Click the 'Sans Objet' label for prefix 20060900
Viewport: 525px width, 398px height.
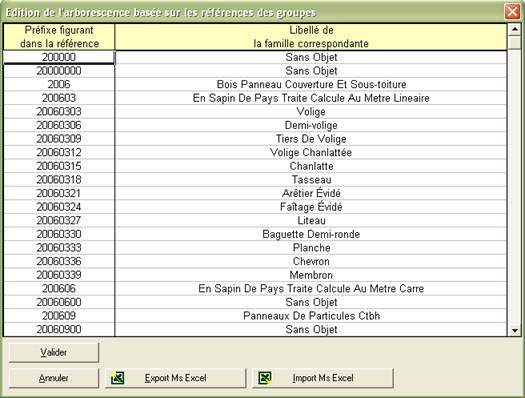coord(311,329)
